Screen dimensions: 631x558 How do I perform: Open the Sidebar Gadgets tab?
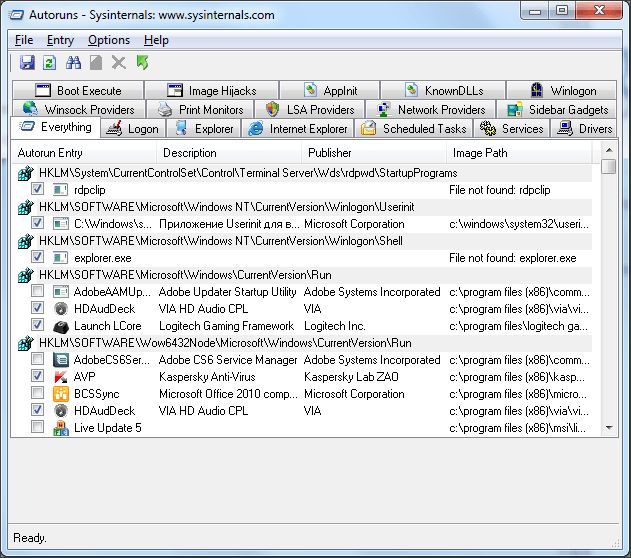click(x=557, y=109)
